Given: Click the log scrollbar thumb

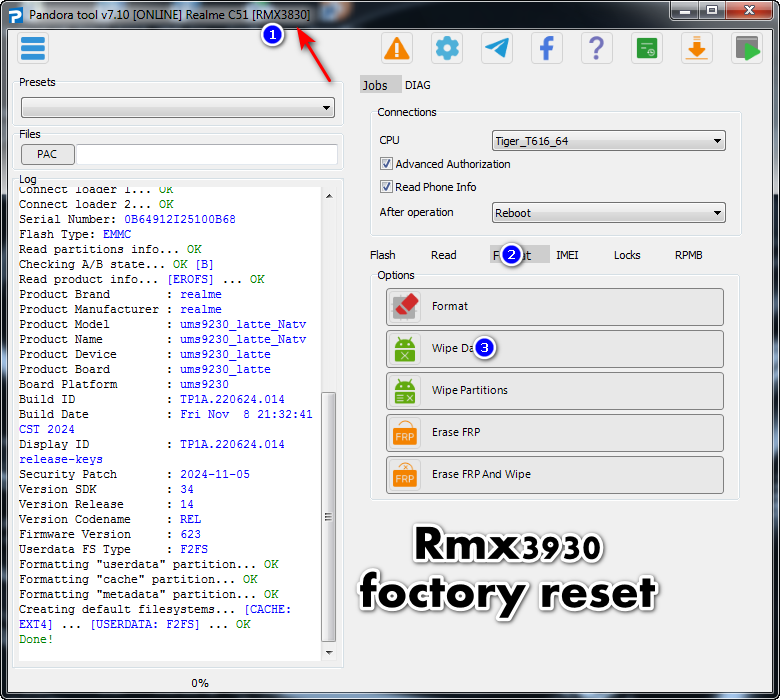Looking at the screenshot, I should pyautogui.click(x=328, y=517).
